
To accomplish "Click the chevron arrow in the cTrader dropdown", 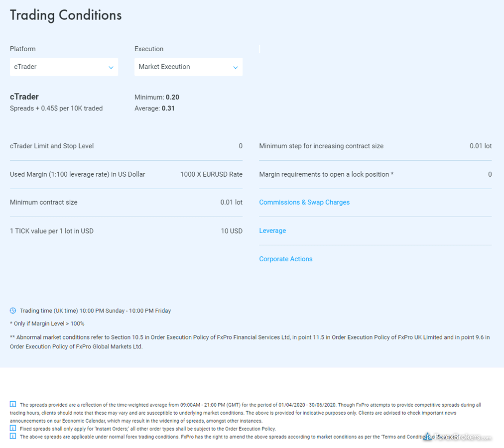I will pyautogui.click(x=111, y=68).
